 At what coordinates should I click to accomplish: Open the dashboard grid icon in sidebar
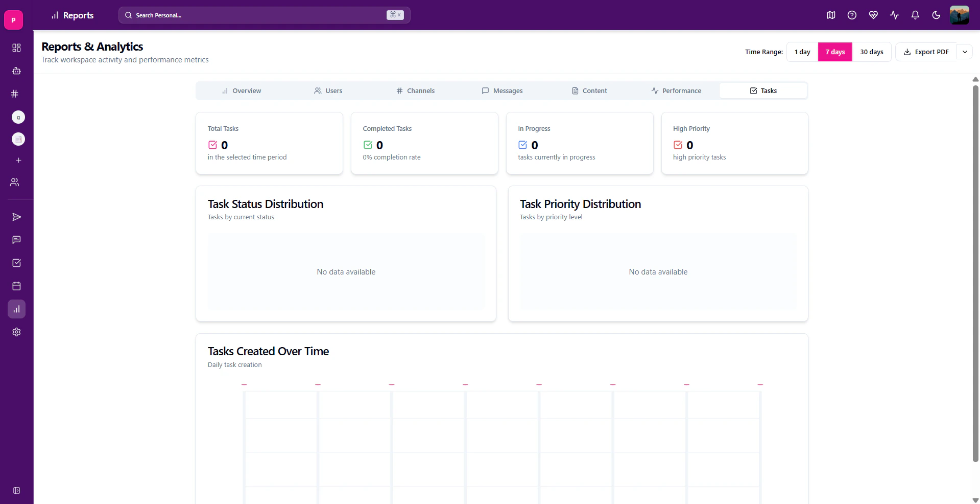[16, 48]
